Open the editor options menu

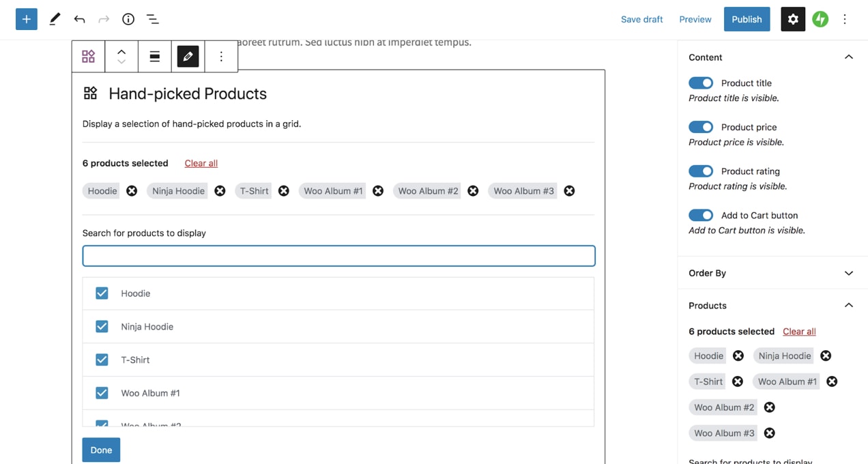pos(845,19)
